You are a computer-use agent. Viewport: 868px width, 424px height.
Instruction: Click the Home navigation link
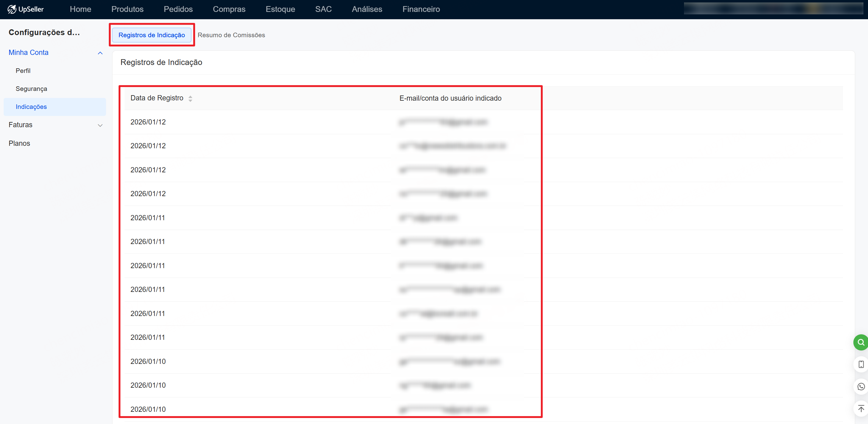80,9
